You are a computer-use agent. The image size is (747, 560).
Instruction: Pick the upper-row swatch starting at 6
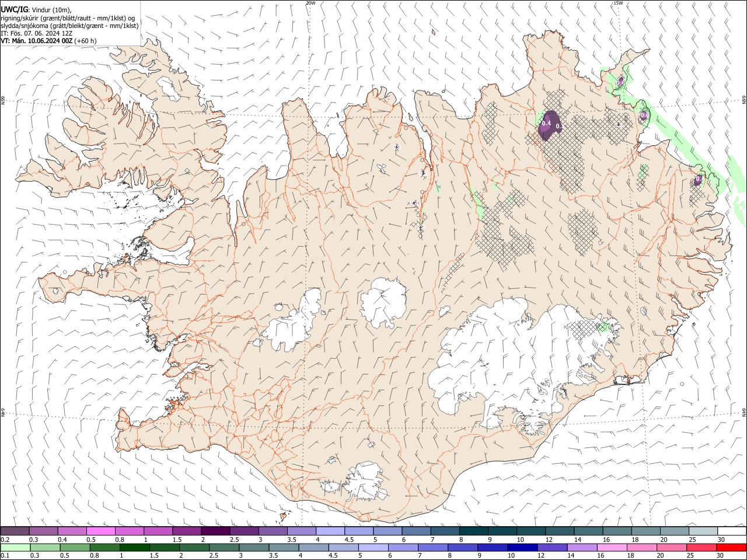click(416, 531)
